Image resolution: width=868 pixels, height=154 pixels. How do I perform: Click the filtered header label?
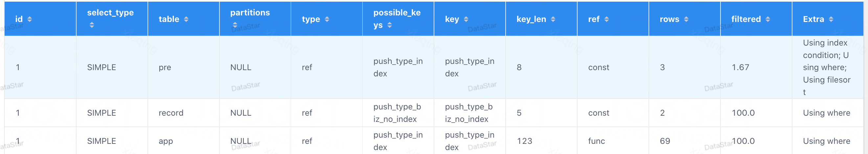pos(746,19)
